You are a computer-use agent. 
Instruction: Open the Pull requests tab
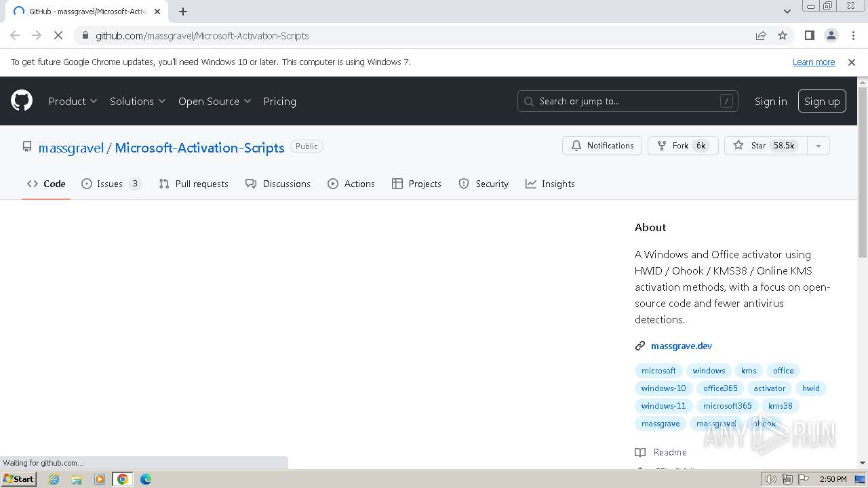[193, 184]
